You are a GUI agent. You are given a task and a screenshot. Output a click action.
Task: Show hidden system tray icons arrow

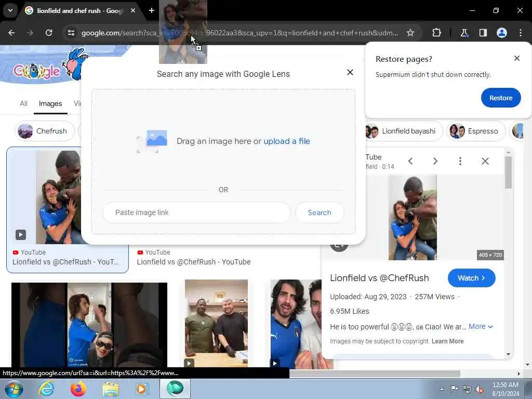point(442,390)
